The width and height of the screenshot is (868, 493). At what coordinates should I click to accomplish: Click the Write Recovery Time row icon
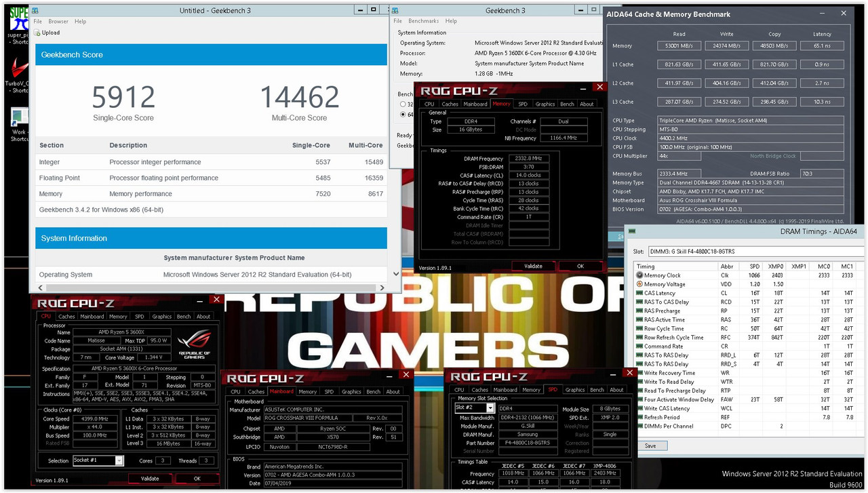click(639, 372)
